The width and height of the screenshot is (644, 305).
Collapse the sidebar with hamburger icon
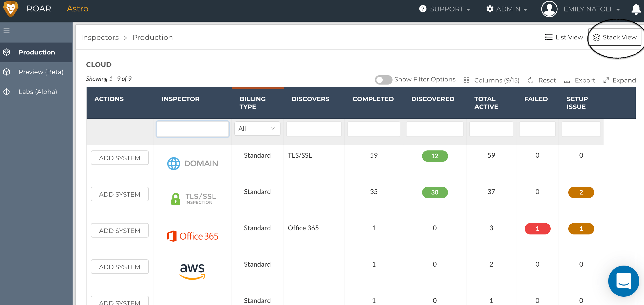coord(6,30)
